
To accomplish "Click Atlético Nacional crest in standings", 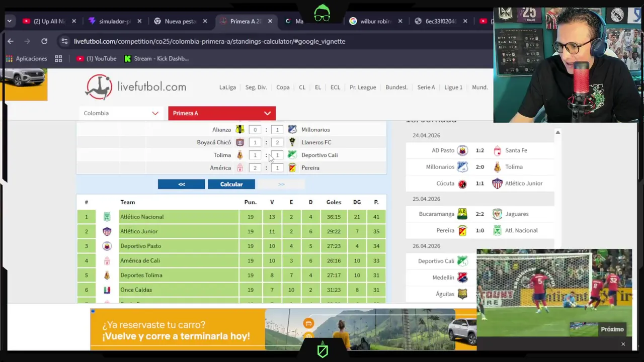I will (107, 217).
